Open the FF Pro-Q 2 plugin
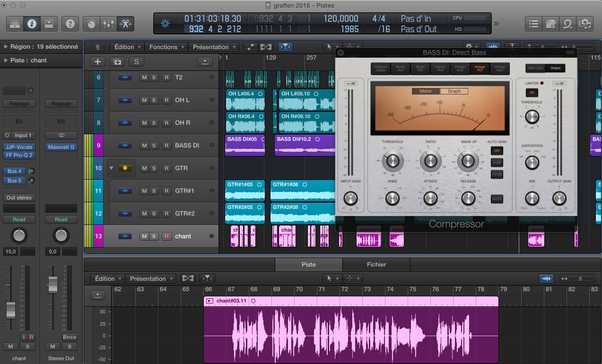This screenshot has height=364, width=602. [19, 155]
